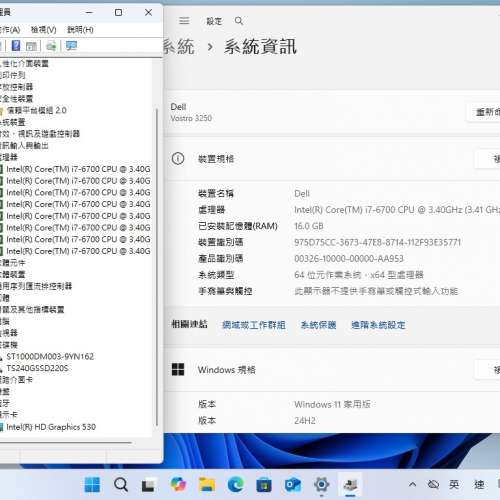Switch to Device Manager icon on taskbar

(350, 485)
